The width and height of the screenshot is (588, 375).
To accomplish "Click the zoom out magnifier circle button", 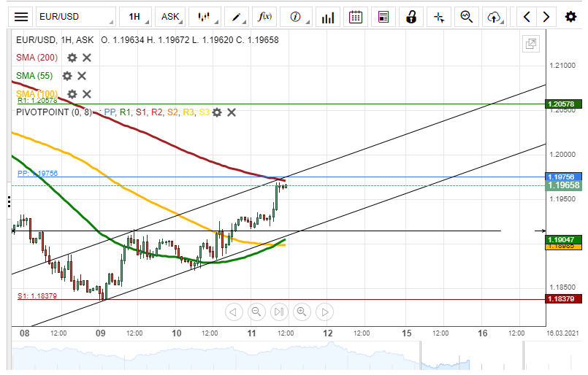I will pos(256,312).
